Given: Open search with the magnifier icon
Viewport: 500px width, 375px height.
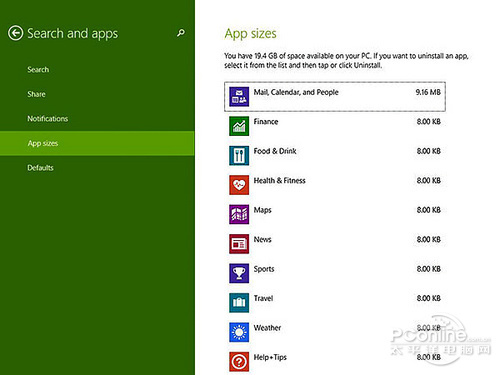Looking at the screenshot, I should (181, 33).
